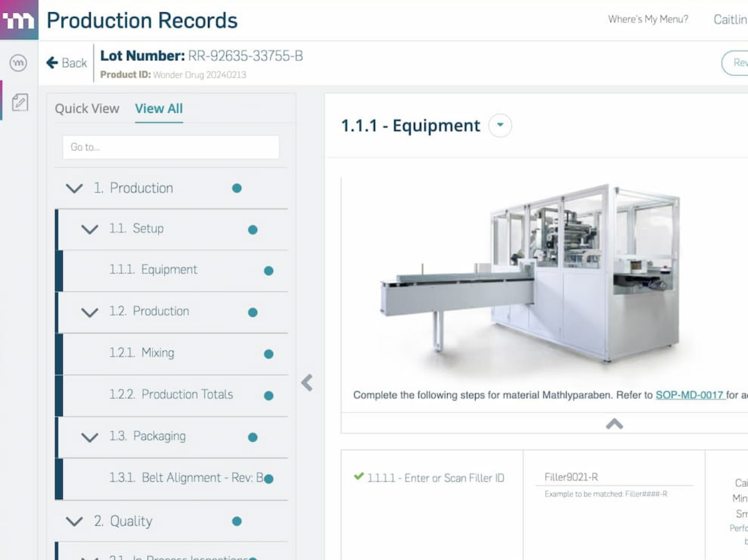
Task: Select 1.1.1. Equipment in tree
Action: pos(173,271)
